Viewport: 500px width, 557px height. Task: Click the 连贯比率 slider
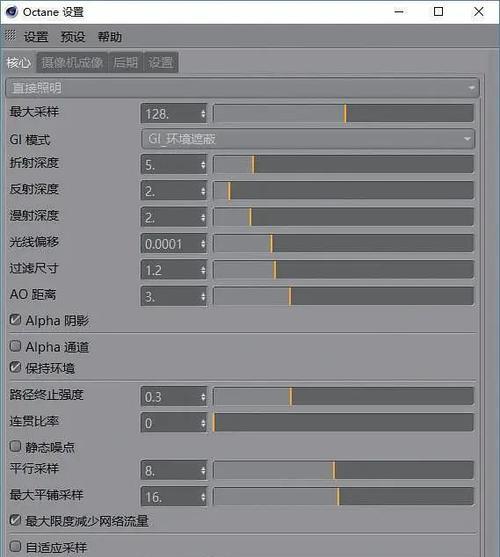[343, 423]
